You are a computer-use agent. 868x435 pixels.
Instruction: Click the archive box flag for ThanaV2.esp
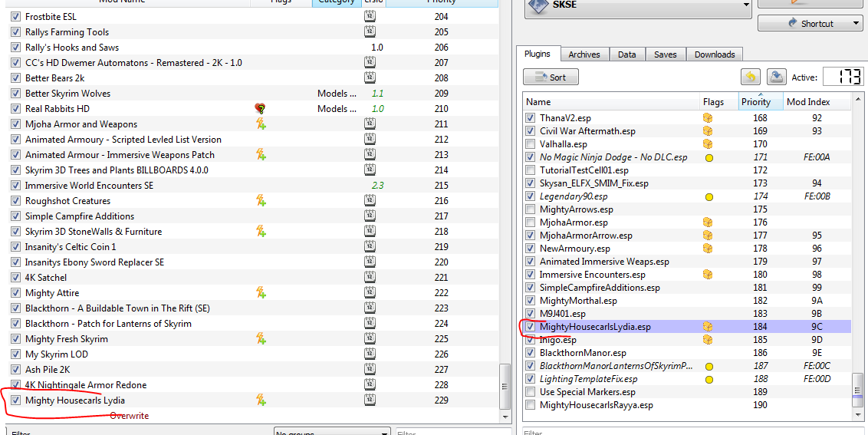(709, 118)
